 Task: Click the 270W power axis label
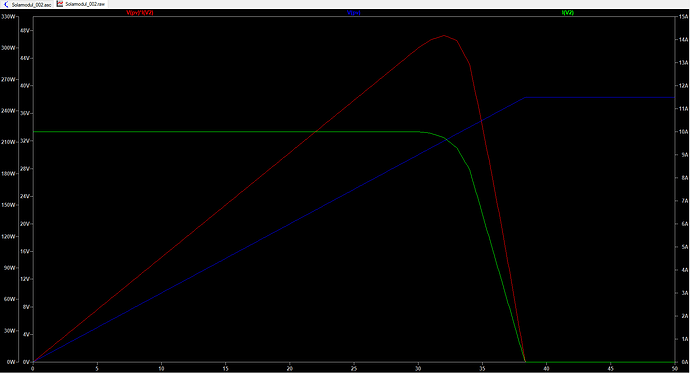[8, 80]
